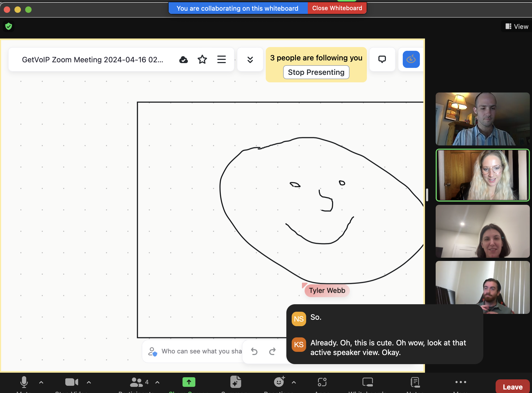Click the blue Zoom AI Companion icon
This screenshot has width=532, height=393.
click(411, 59)
